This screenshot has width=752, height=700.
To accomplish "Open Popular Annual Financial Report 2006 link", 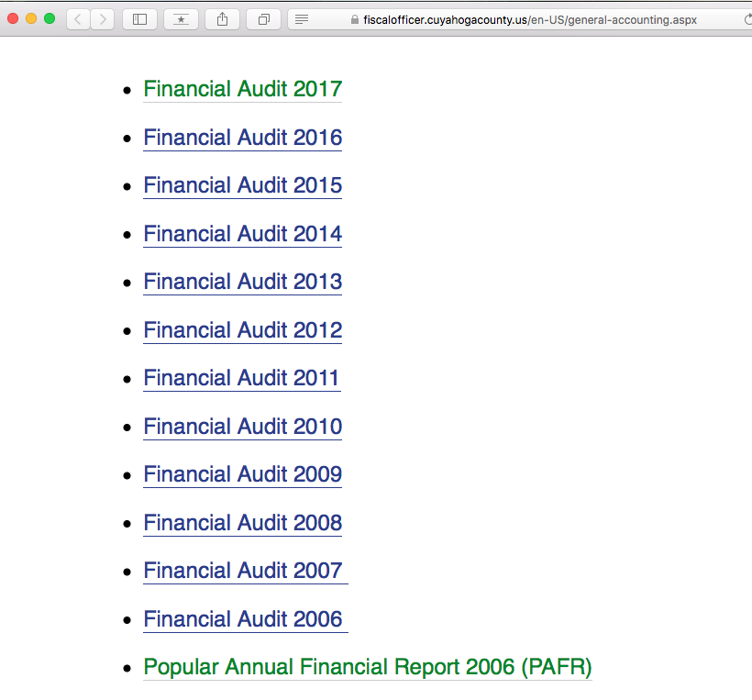I will (367, 667).
